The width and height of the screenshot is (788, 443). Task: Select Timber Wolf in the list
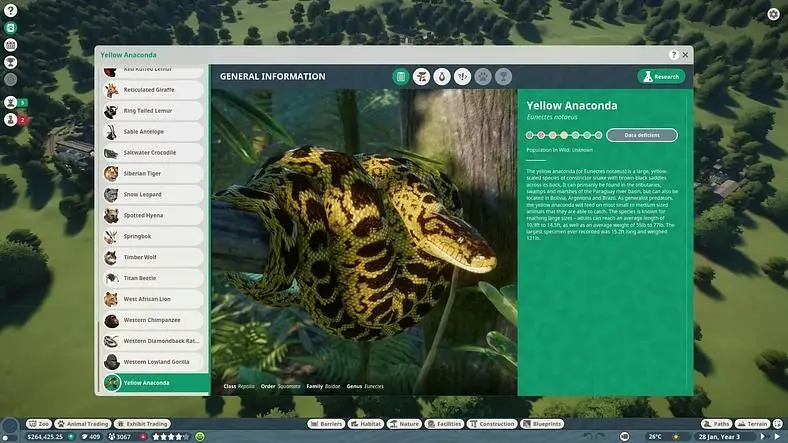pyautogui.click(x=153, y=257)
